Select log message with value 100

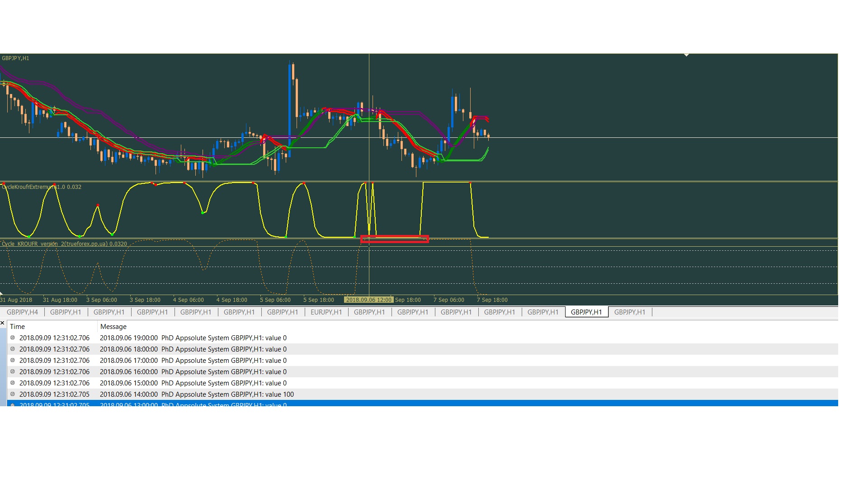tap(197, 394)
